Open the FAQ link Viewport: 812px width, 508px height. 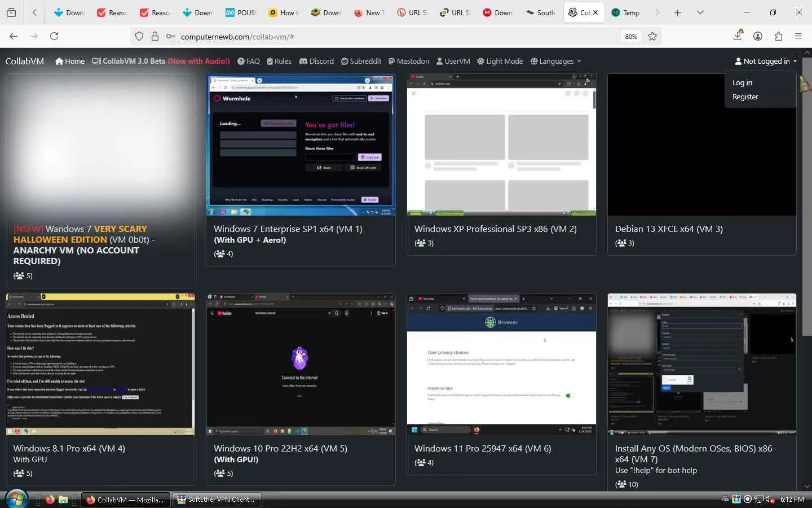(x=249, y=61)
